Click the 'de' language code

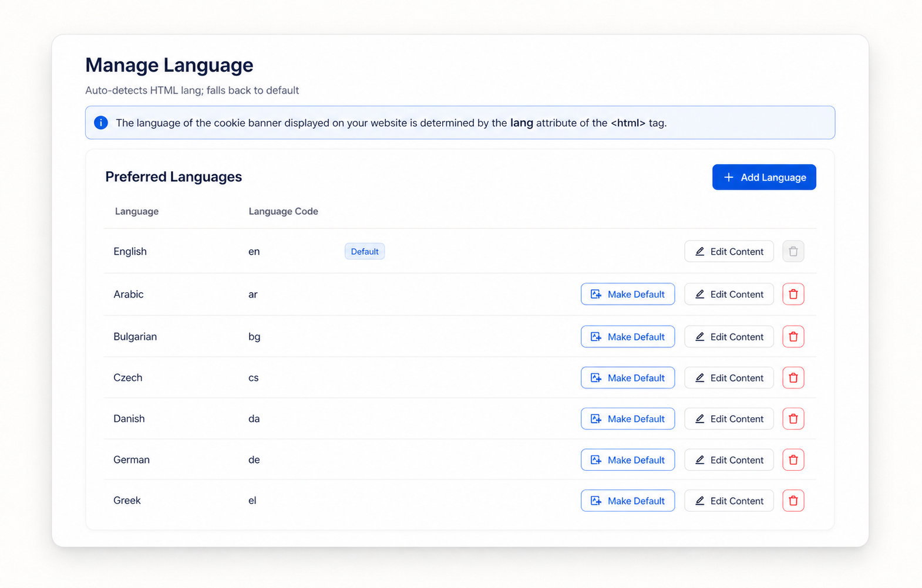click(x=254, y=460)
